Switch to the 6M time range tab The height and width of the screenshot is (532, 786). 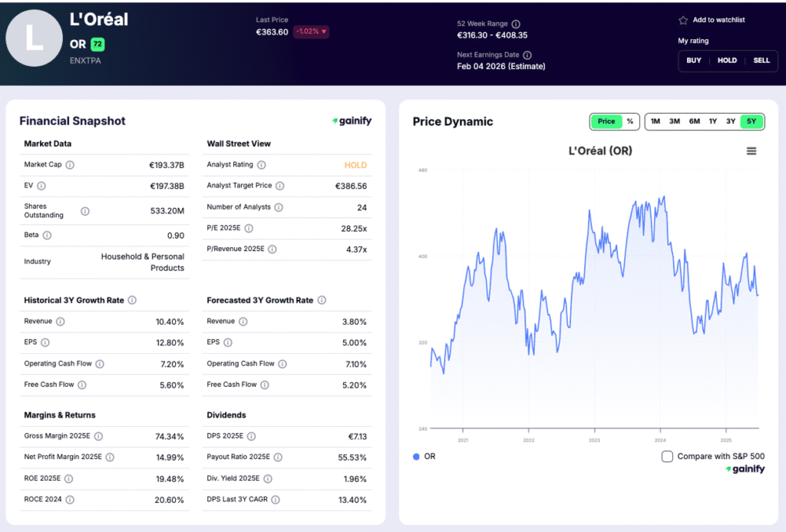(694, 121)
